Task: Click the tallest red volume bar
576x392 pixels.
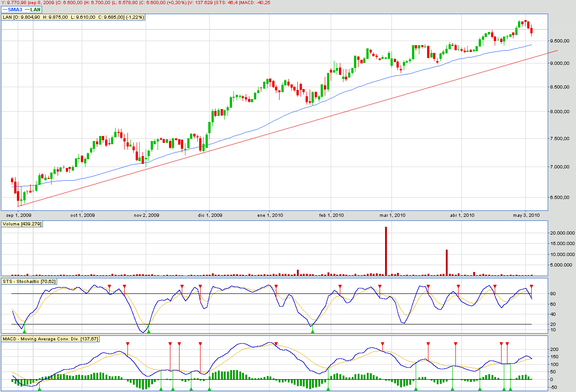Action: pos(386,251)
